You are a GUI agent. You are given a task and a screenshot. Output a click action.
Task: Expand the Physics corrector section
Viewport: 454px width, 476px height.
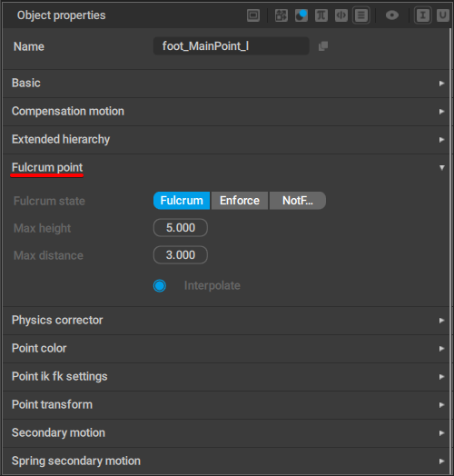pos(226,321)
